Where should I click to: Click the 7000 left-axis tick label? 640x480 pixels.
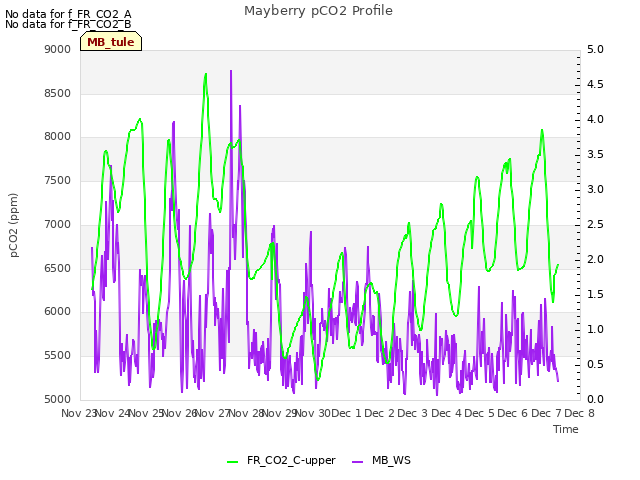click(x=58, y=224)
